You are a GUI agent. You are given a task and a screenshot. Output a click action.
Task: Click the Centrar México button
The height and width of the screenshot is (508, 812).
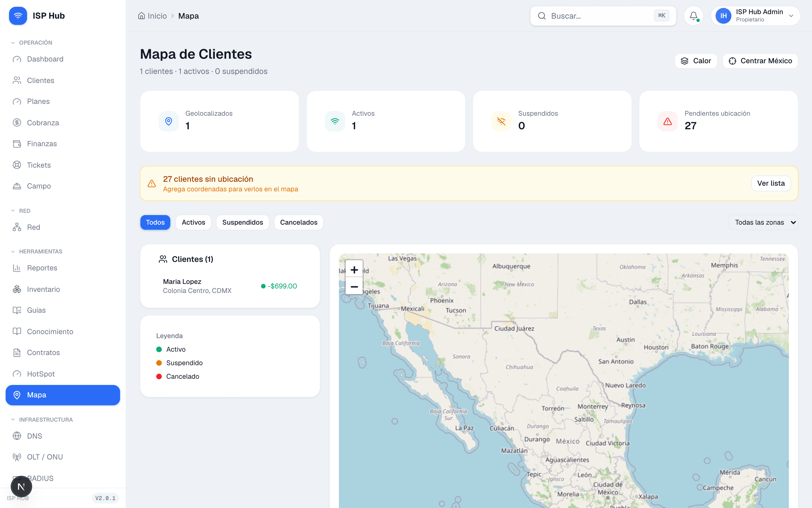point(760,61)
